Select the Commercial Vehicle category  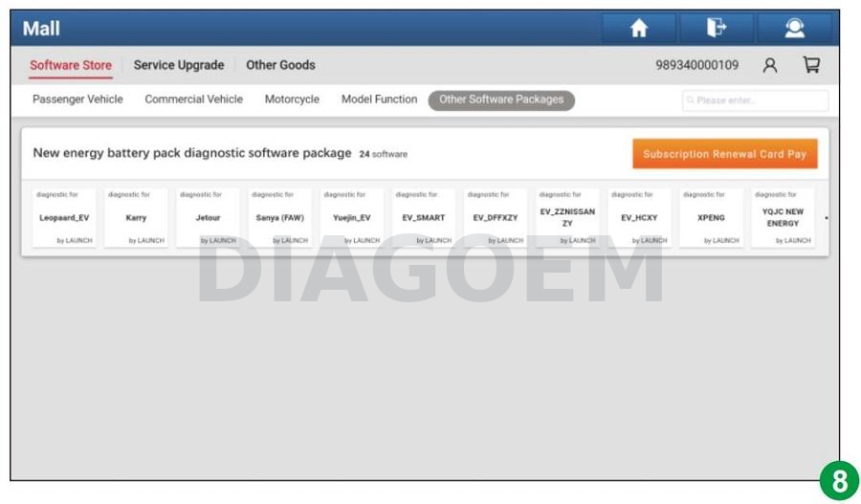click(194, 99)
